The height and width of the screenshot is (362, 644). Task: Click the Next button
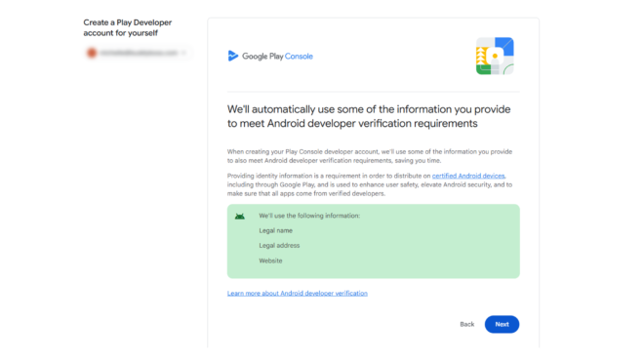[502, 324]
